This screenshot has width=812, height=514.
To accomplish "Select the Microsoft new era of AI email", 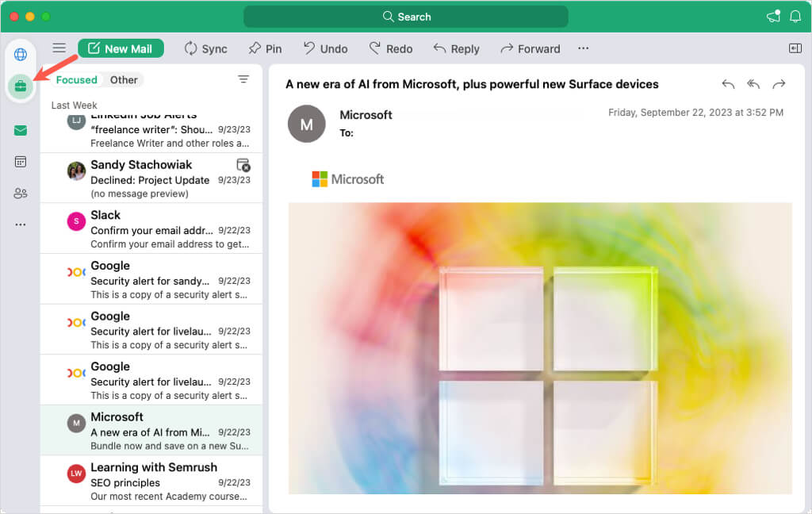I will point(151,430).
